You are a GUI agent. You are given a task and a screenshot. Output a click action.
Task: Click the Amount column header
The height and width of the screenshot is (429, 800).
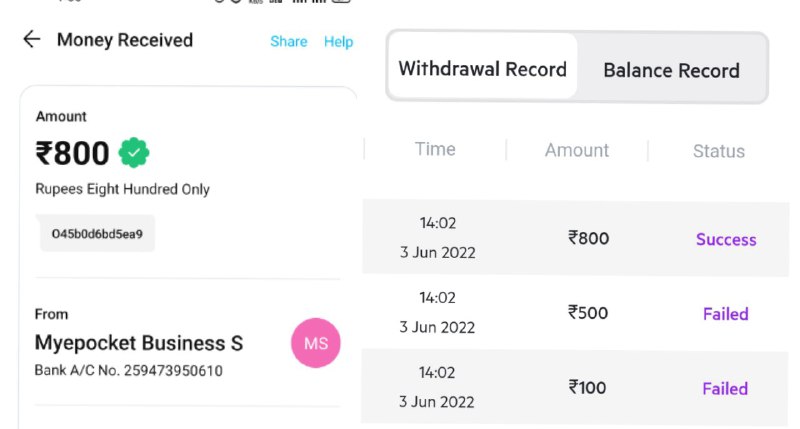click(x=577, y=150)
